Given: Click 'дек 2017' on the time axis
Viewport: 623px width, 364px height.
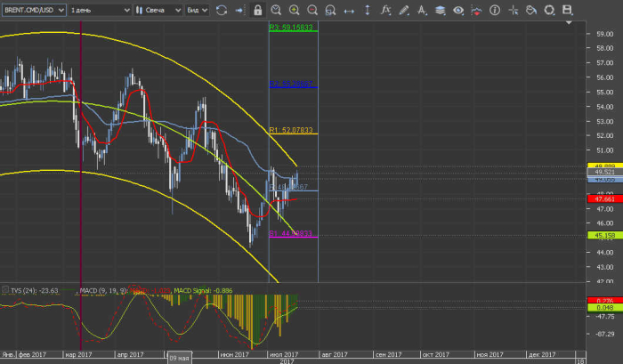Looking at the screenshot, I should click(542, 354).
